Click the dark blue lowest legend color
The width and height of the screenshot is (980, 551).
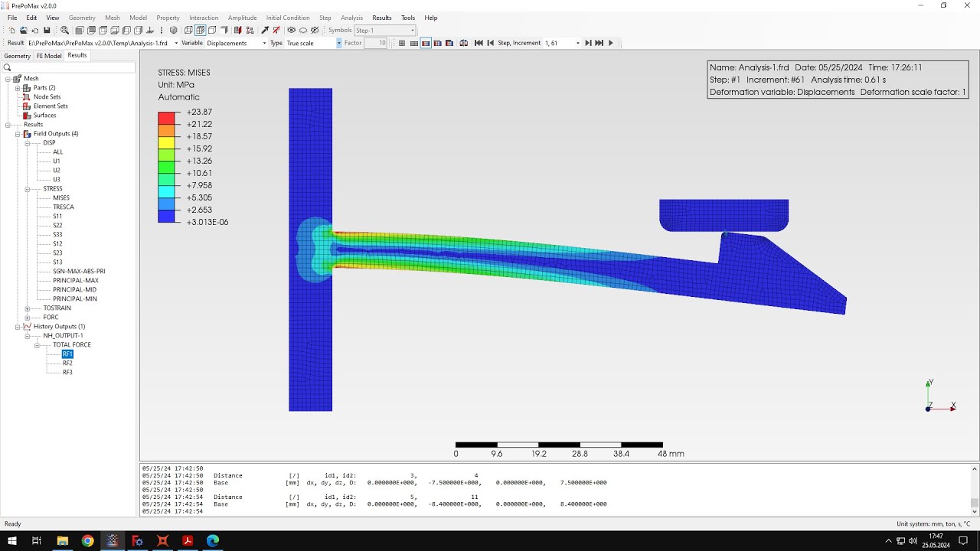coord(168,217)
